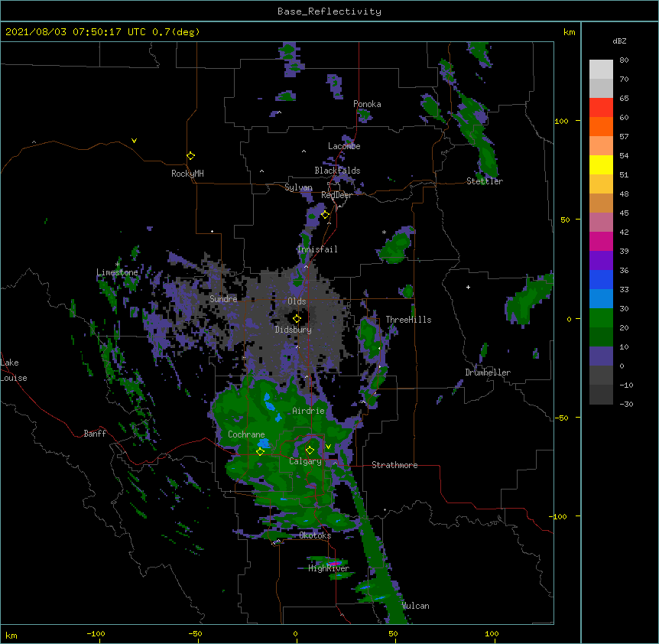Click the yellow V marker northeast of Calgary
The height and width of the screenshot is (644, 659).
[x=328, y=447]
